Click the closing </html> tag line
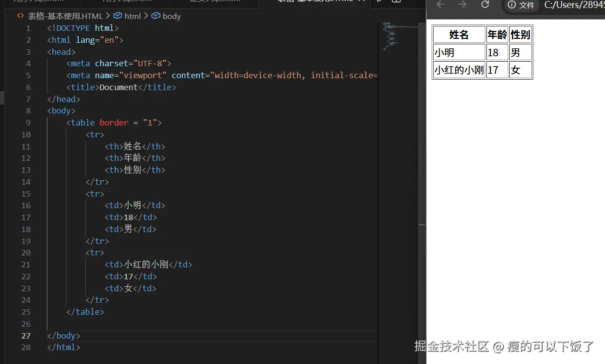 (64, 348)
